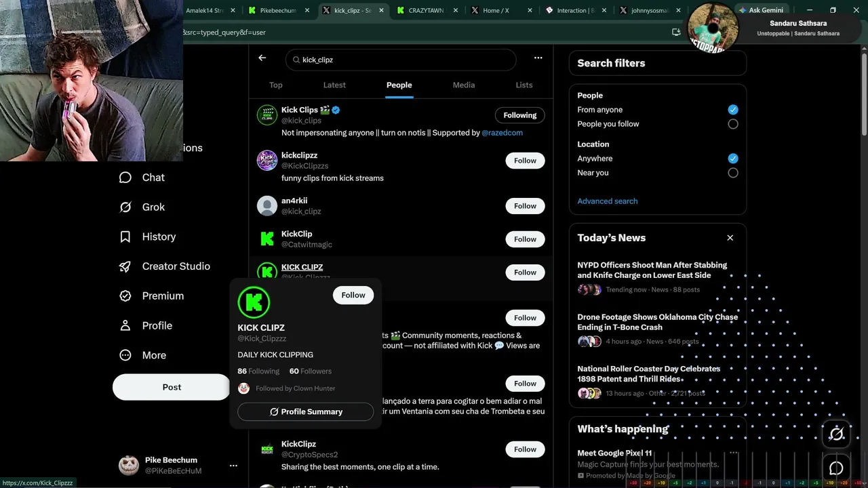
Task: Switch to the Lists search tab
Action: pos(524,85)
